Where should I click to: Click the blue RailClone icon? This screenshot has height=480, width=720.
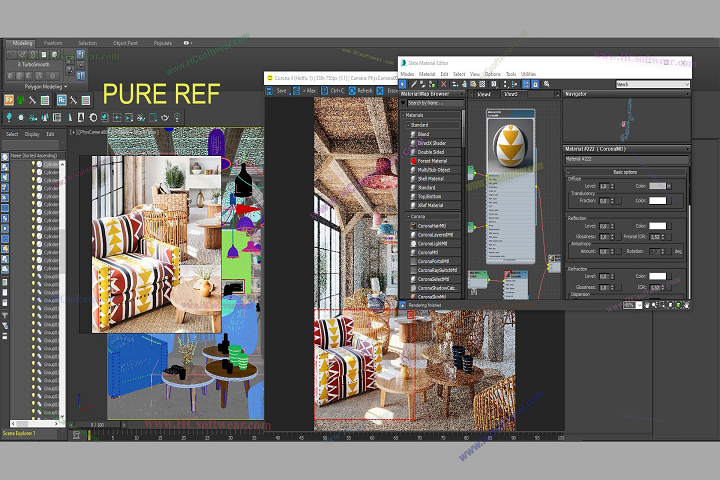[61, 100]
